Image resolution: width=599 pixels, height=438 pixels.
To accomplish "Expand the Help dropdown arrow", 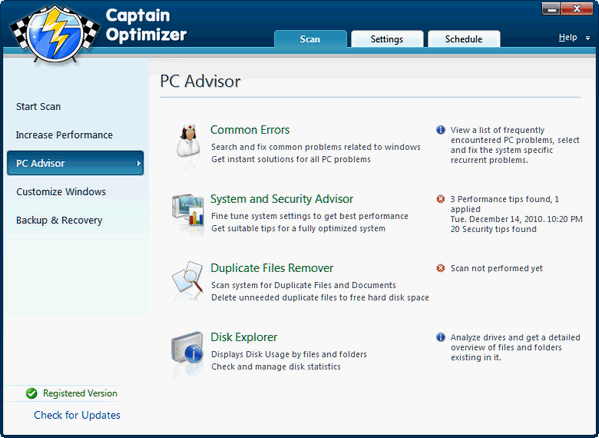I will click(588, 38).
